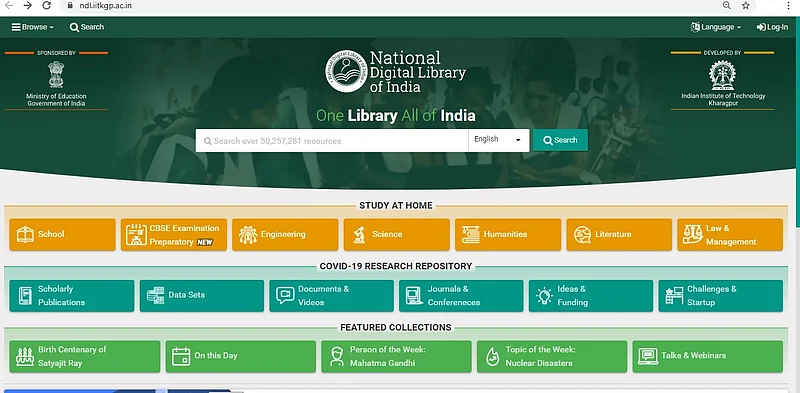The image size is (800, 393).
Task: Open Person of the Week: Mahatma Gandhi
Action: (x=396, y=356)
